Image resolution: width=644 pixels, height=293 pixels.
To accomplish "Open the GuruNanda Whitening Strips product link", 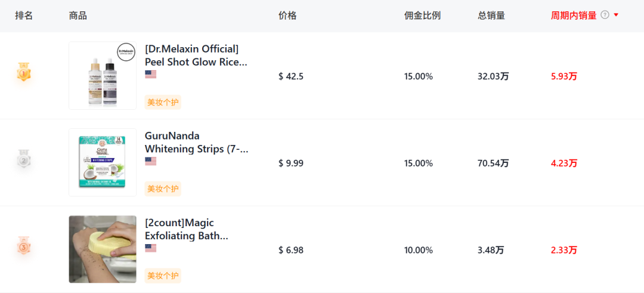I will coord(197,142).
